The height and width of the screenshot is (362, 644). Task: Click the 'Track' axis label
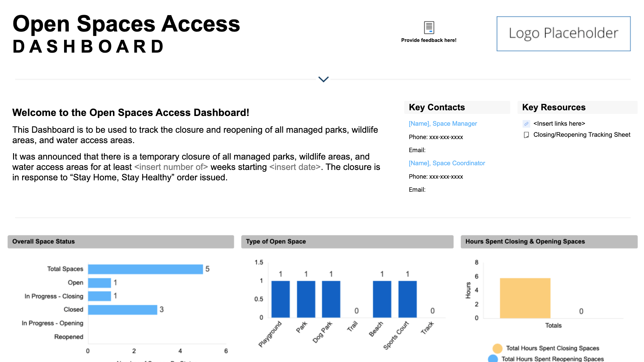[x=427, y=327]
